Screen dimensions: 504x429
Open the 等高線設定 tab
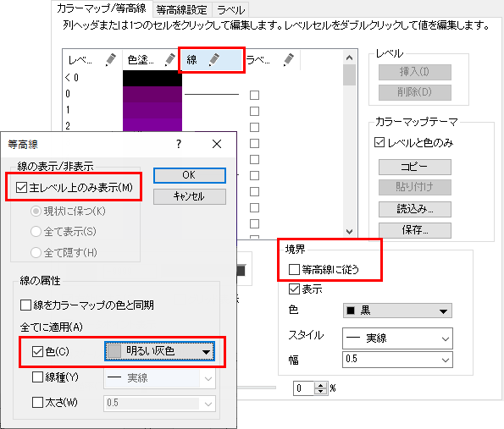point(181,10)
